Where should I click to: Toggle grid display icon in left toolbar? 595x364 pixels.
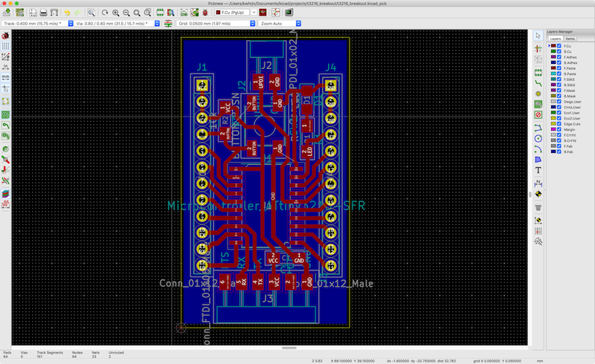(5, 46)
